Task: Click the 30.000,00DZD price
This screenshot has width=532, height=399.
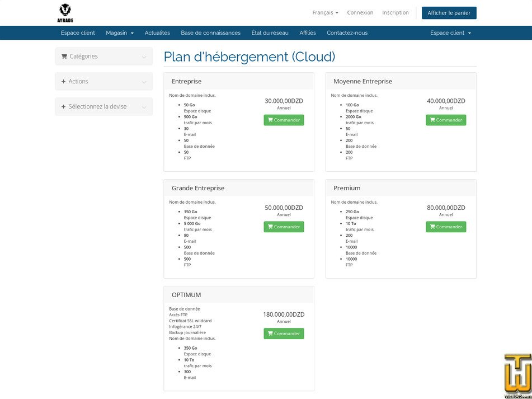Action: tap(284, 101)
